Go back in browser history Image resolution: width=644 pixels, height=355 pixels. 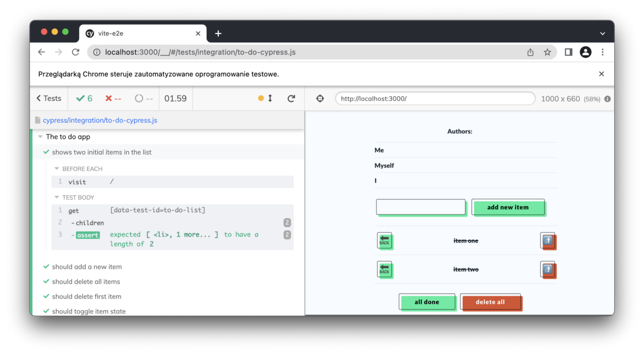(x=41, y=52)
